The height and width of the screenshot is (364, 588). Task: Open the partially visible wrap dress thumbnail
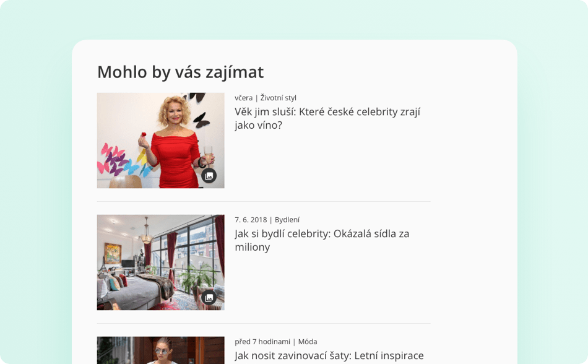coord(160,350)
